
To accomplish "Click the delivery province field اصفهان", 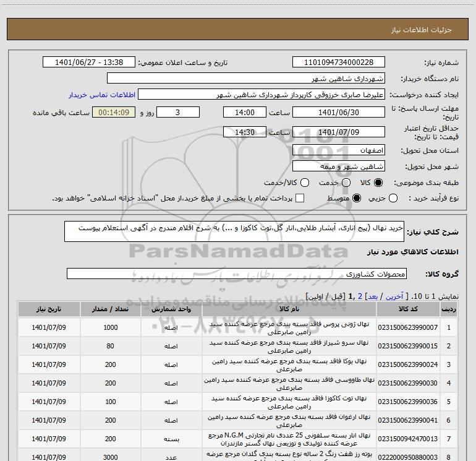I will 339,150.
